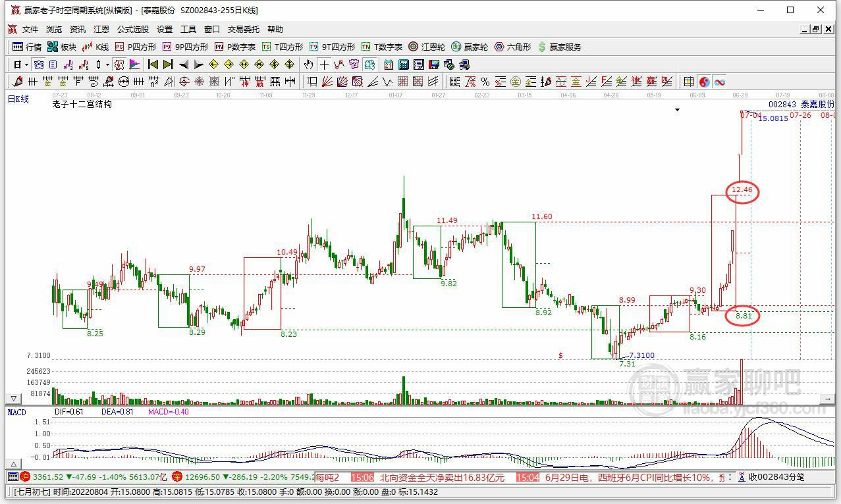This screenshot has height=504, width=841.
Task: Open the 公式选股 menu
Action: point(133,30)
